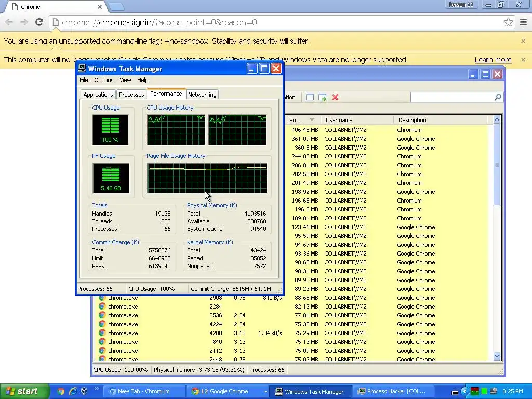Switch to New Tab - Chromium taskbar button

tap(143, 391)
